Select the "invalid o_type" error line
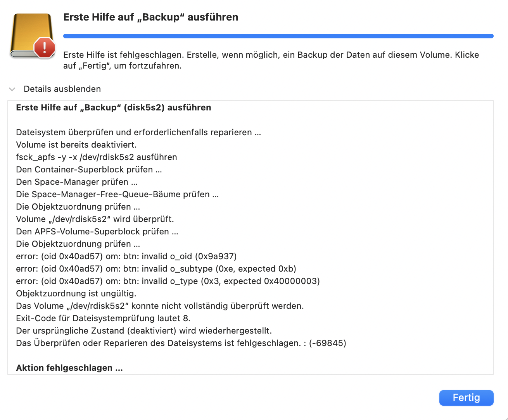Screen dimensions: 508x420 pos(168,281)
